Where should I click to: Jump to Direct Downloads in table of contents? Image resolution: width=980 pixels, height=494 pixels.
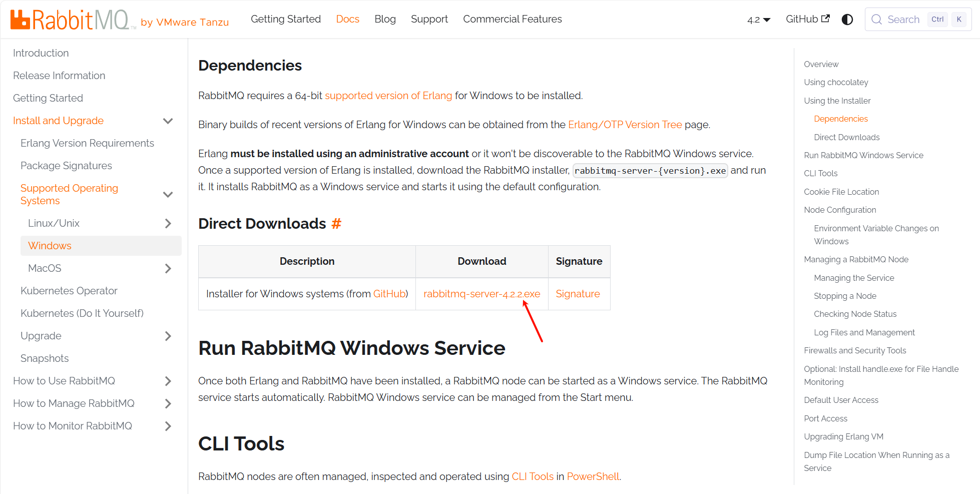click(847, 137)
